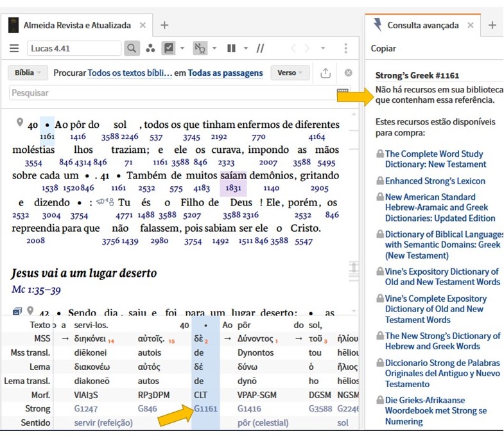The height and width of the screenshot is (436, 504).
Task: Open The Complete Word Study Dictionary link
Action: pyautogui.click(x=435, y=159)
